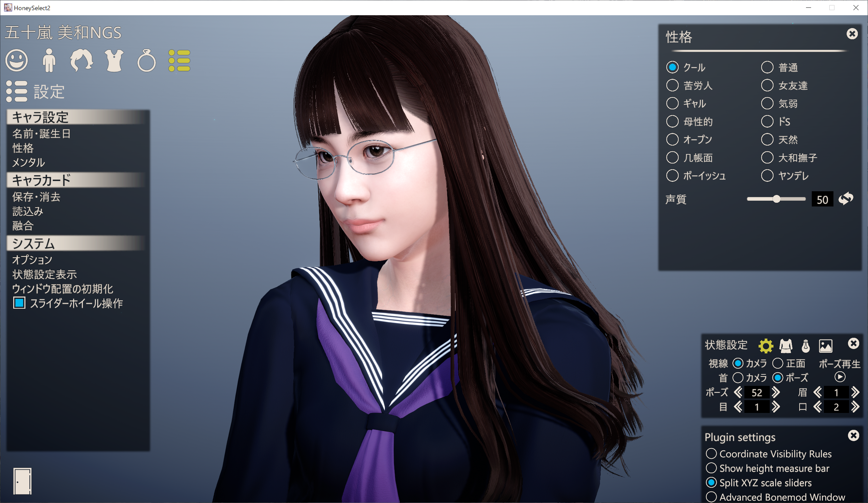Screen dimensions: 868x503
Task: Click ウィンドウ配置の初期化 to reset windows
Action: [63, 289]
